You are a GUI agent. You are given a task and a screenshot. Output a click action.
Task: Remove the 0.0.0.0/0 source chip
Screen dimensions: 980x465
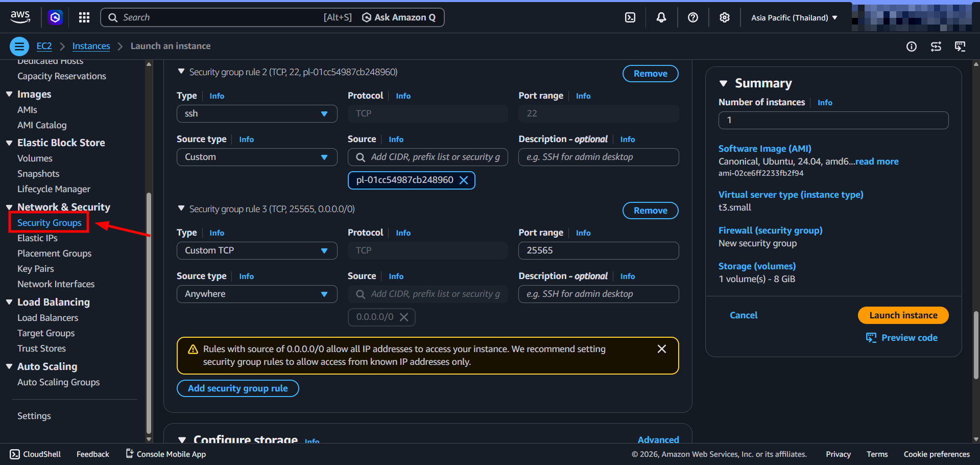404,317
